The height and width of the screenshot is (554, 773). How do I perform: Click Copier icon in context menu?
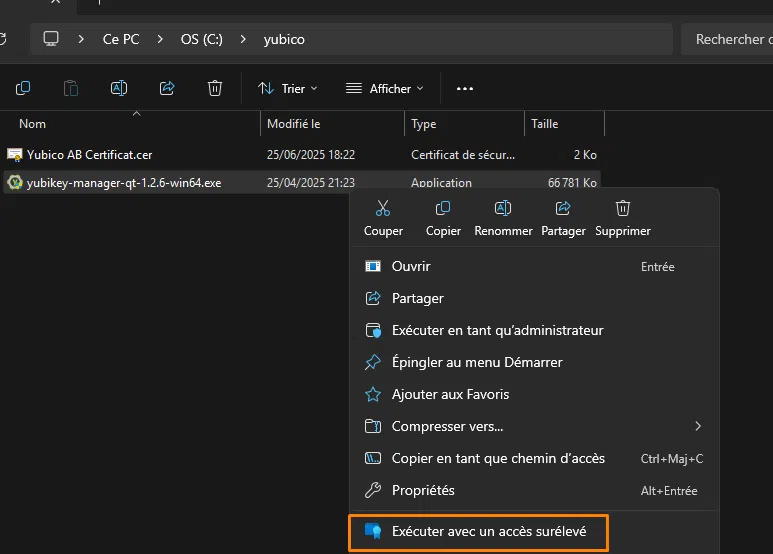tap(443, 208)
